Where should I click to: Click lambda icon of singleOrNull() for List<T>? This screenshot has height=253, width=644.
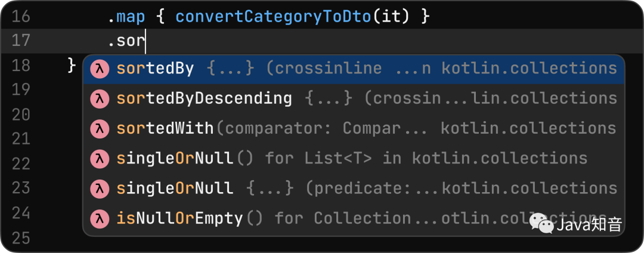point(99,158)
